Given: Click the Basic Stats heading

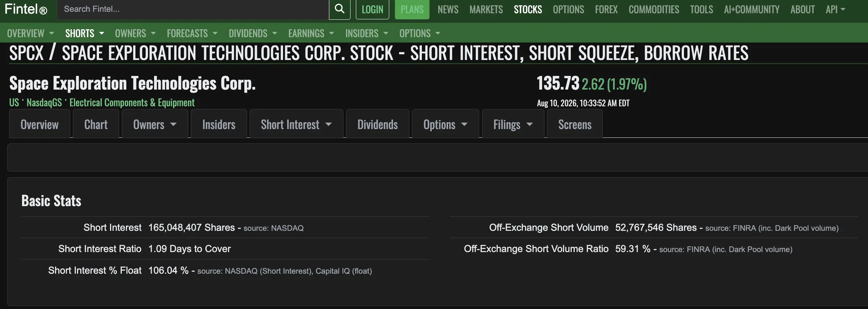Looking at the screenshot, I should tap(51, 201).
